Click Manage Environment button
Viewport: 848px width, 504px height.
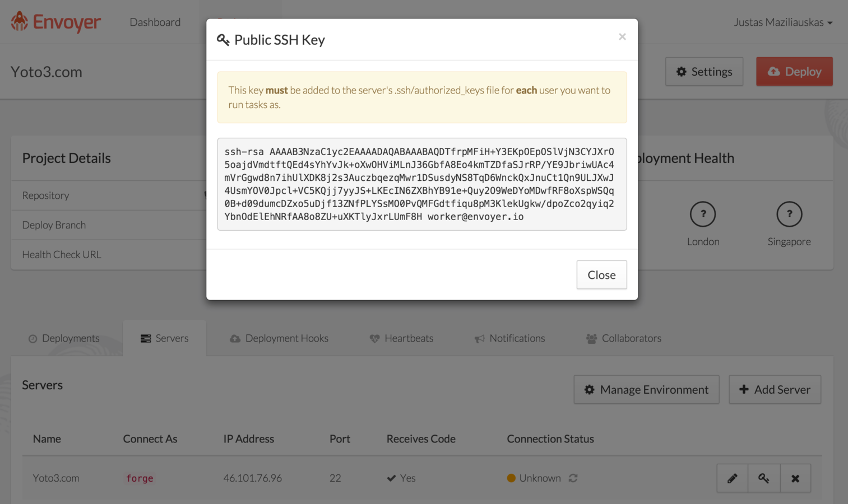pyautogui.click(x=646, y=389)
